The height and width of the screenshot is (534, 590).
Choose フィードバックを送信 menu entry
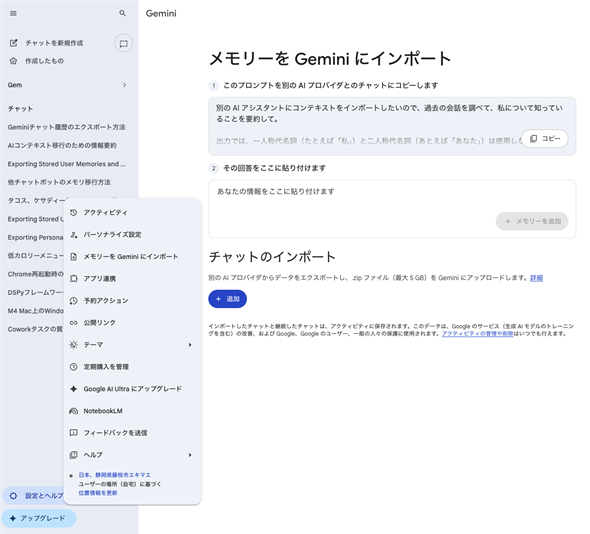132,433
